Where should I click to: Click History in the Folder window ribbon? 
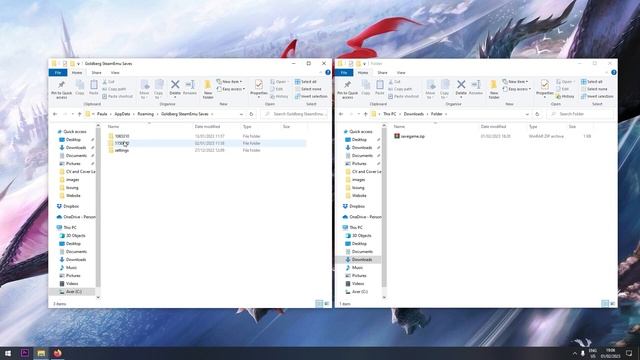[565, 96]
